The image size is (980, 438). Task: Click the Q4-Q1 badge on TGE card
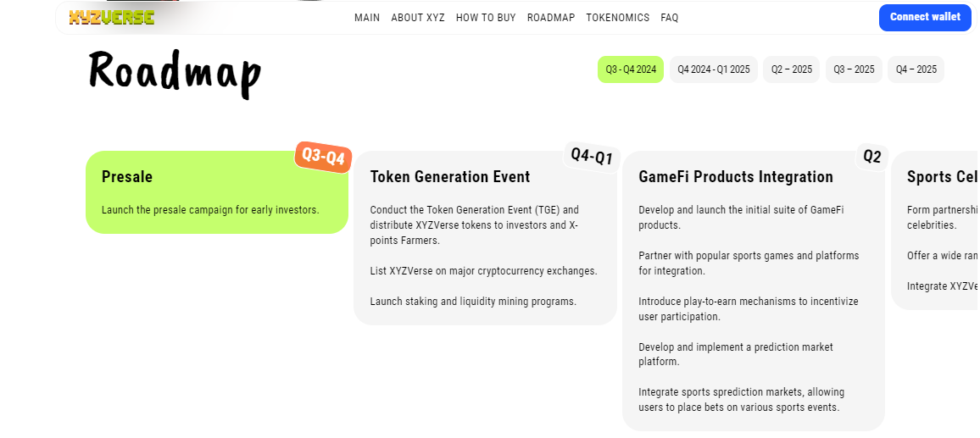click(592, 157)
